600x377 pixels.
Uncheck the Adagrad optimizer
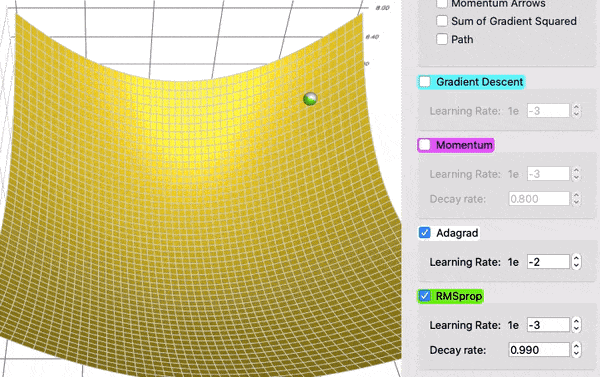tap(425, 233)
